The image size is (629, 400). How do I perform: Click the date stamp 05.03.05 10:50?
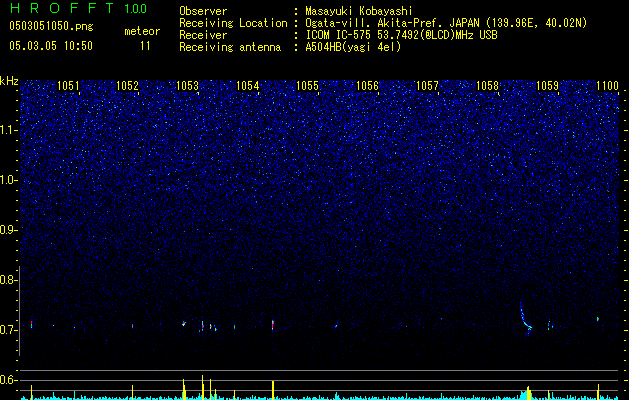click(x=51, y=46)
